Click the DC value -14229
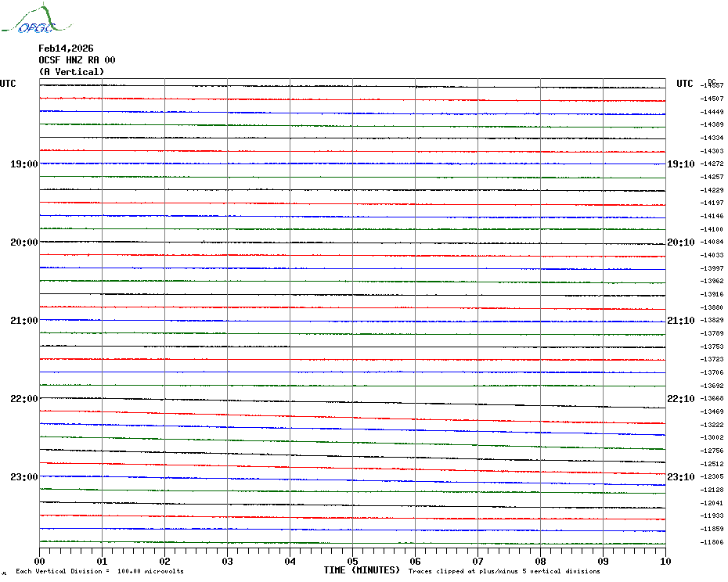 tap(712, 190)
